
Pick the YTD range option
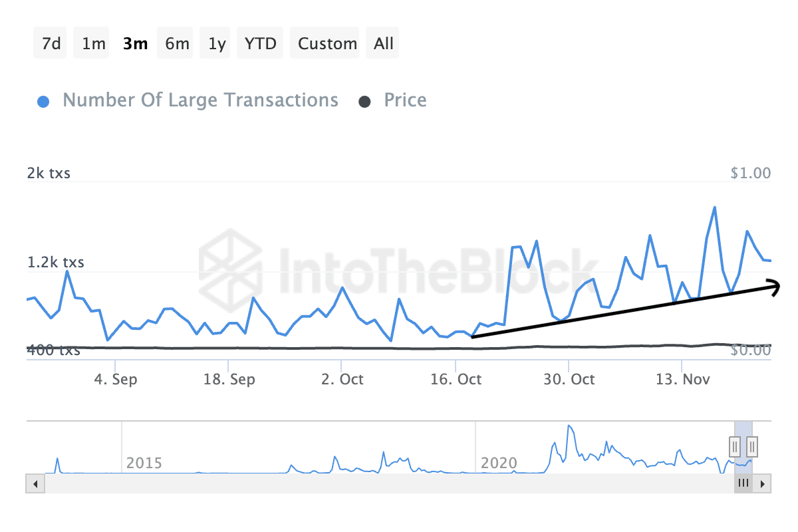point(261,44)
